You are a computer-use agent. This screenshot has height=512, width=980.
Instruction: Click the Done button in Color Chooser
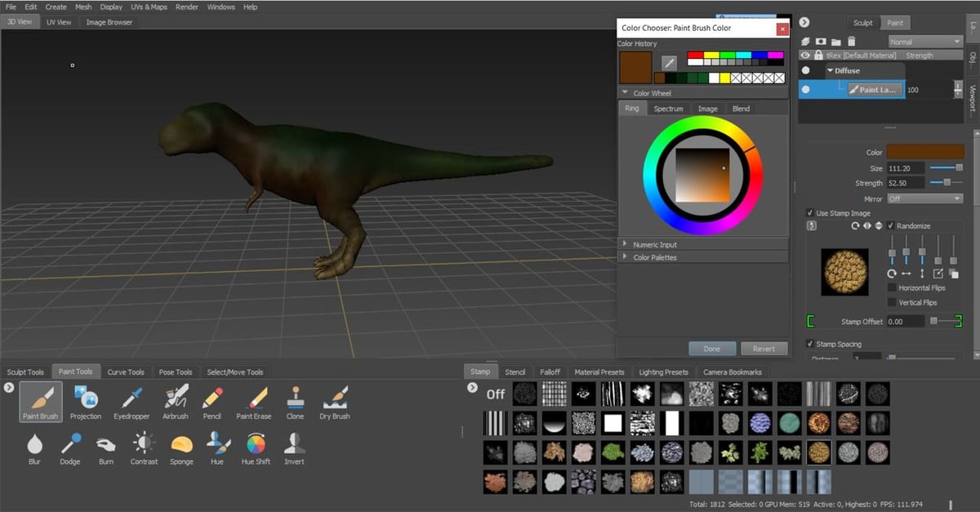[711, 349]
